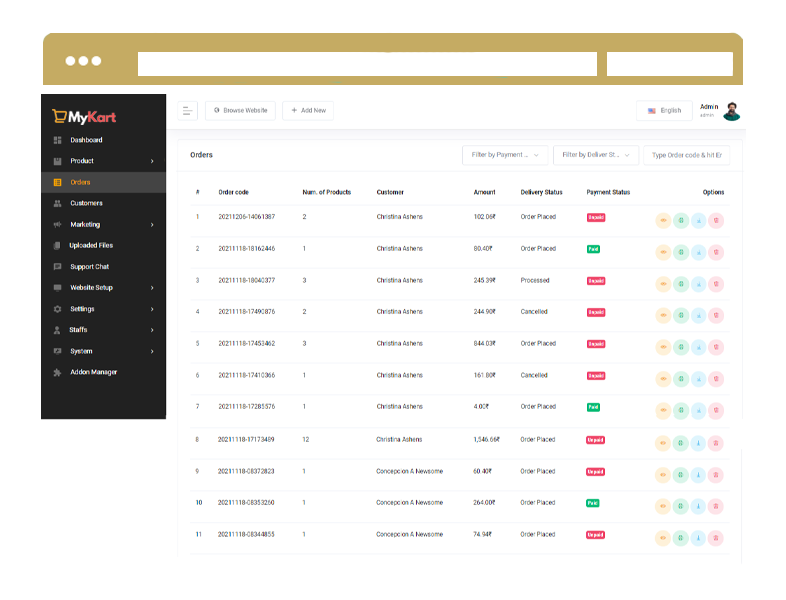The height and width of the screenshot is (600, 786).
Task: Open the Filter by Delivery Status dropdown
Action: coord(595,155)
